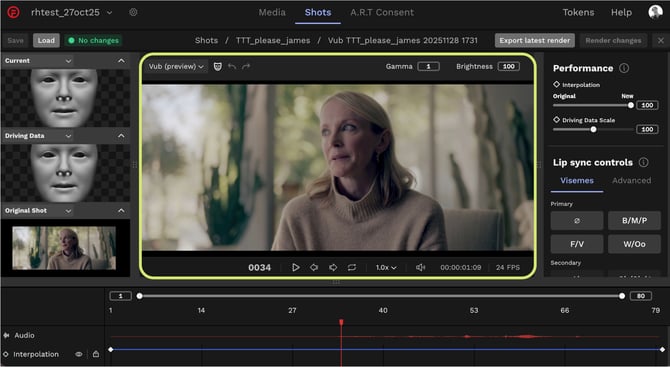Click the Load button

(x=46, y=41)
